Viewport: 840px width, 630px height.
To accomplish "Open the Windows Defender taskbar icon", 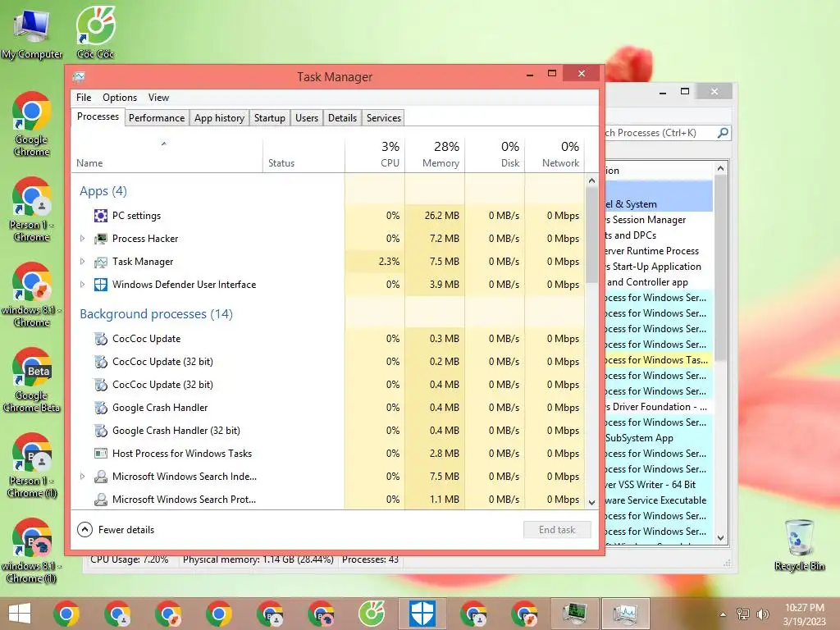I will [422, 614].
